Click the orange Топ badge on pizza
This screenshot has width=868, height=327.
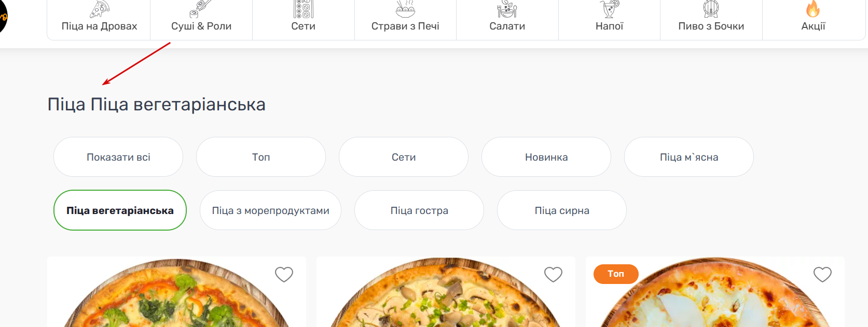616,274
